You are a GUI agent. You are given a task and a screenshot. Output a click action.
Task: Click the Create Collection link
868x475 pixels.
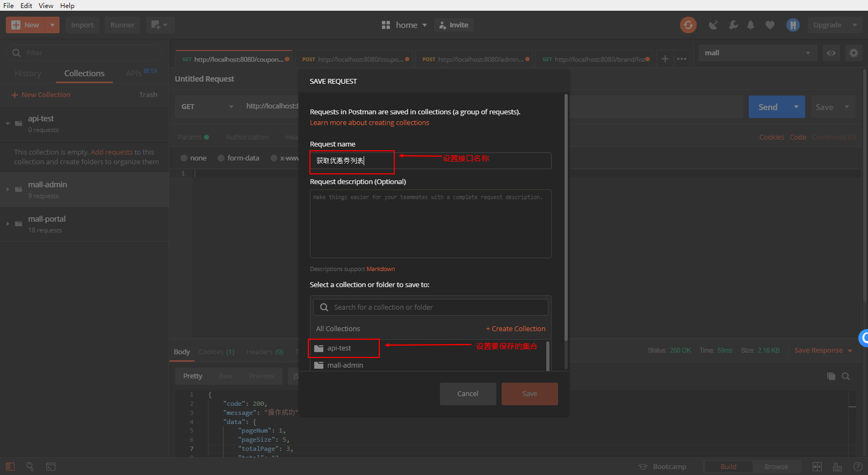516,328
